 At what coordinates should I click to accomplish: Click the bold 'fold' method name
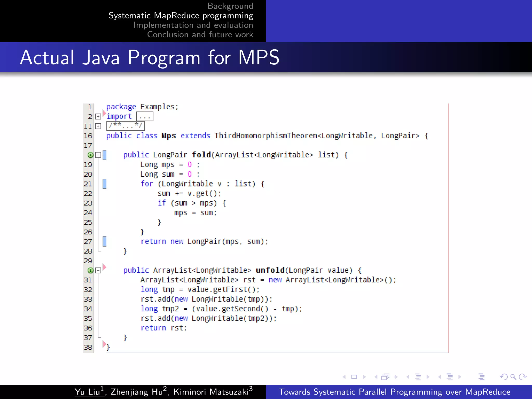click(201, 155)
